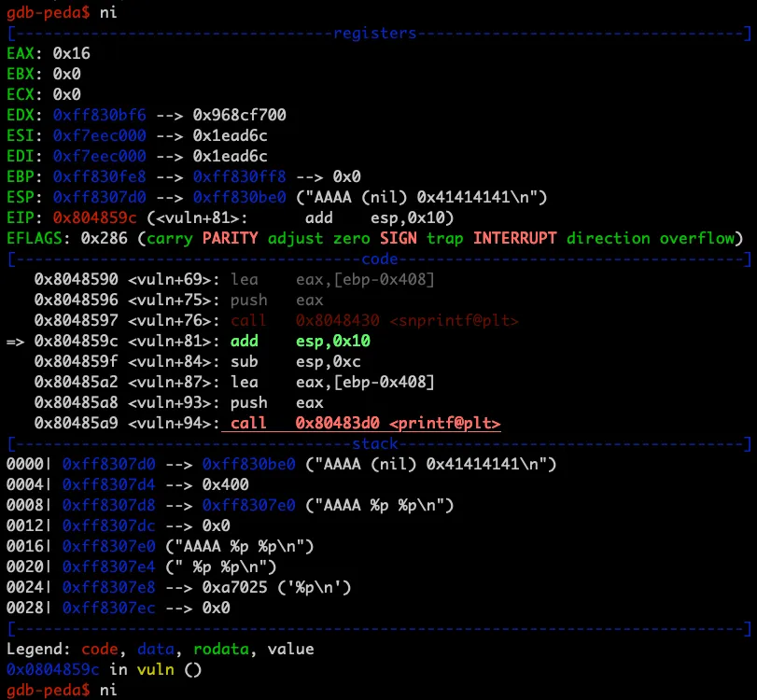Image resolution: width=757 pixels, height=700 pixels.
Task: Click EDX address 0xff830bf6
Action: tap(100, 115)
